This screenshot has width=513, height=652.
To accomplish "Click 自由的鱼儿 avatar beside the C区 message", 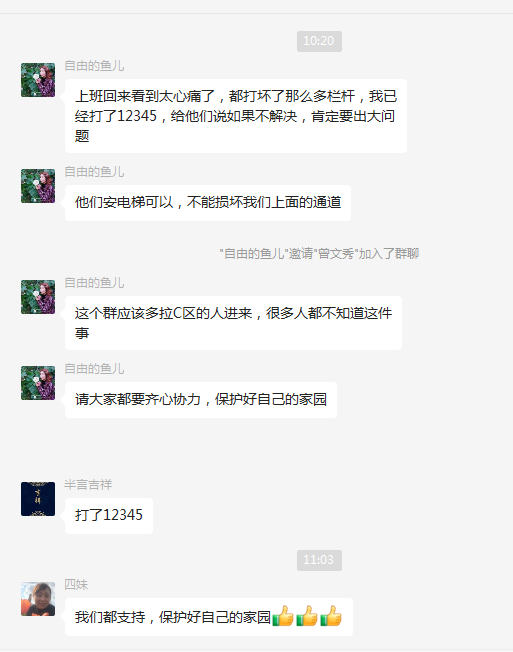I will (38, 297).
